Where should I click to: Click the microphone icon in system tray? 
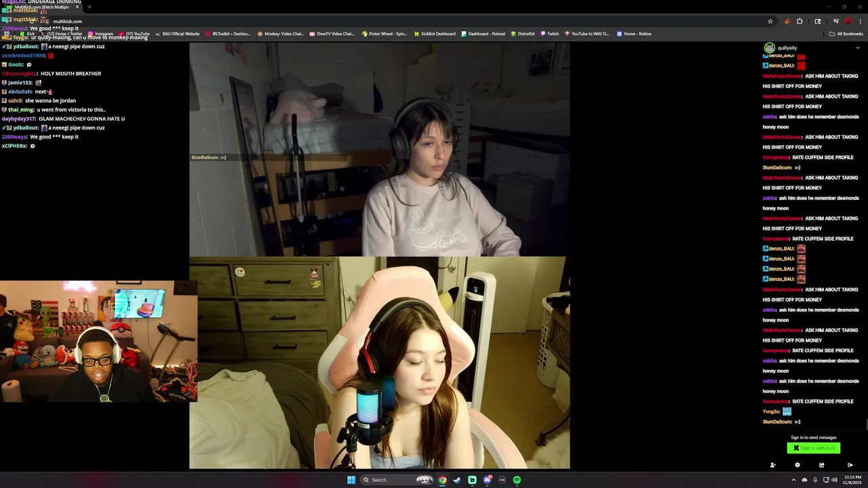(815, 480)
